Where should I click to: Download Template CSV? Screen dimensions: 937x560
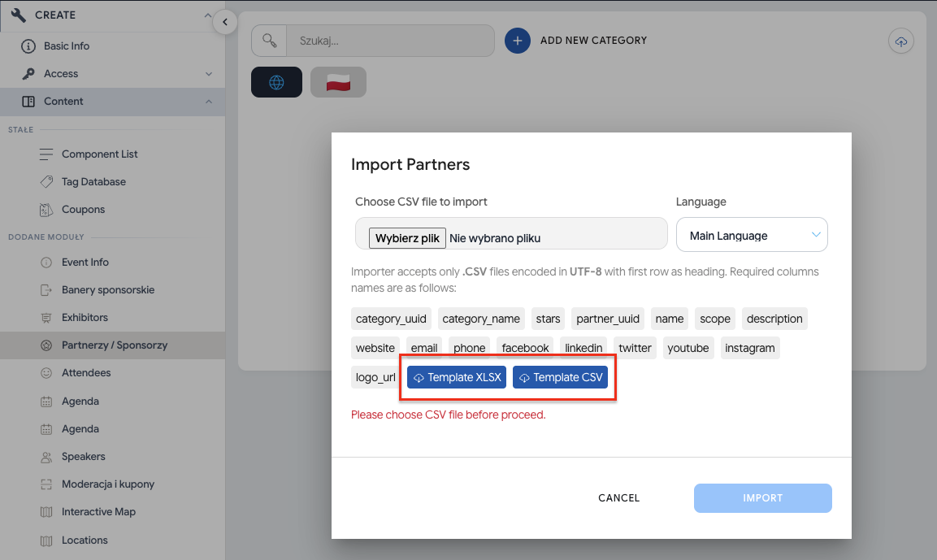click(561, 377)
